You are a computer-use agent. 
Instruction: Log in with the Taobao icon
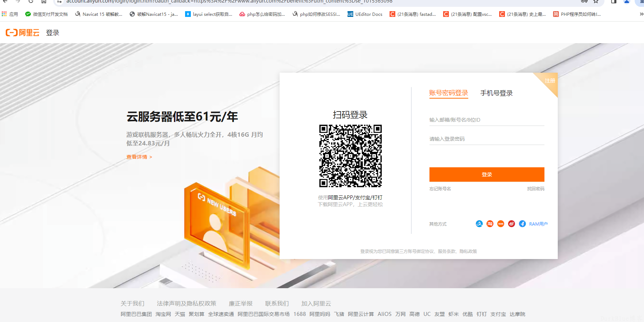click(490, 224)
